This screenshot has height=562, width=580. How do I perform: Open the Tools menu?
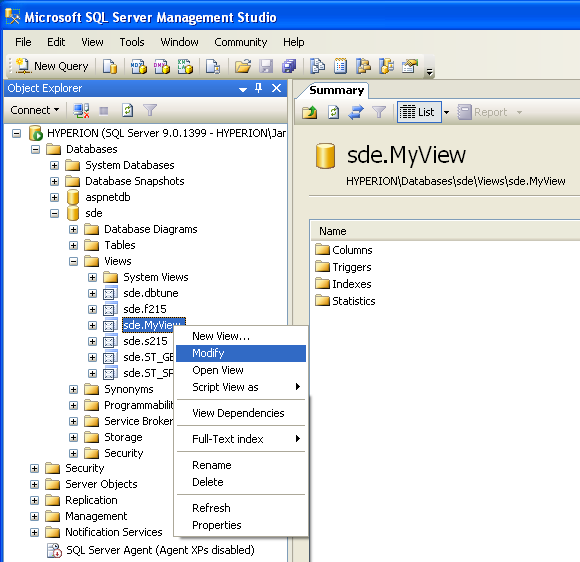(x=132, y=42)
